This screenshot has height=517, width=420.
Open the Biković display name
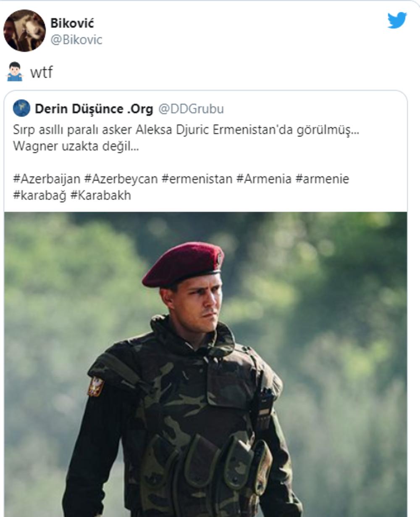point(72,23)
